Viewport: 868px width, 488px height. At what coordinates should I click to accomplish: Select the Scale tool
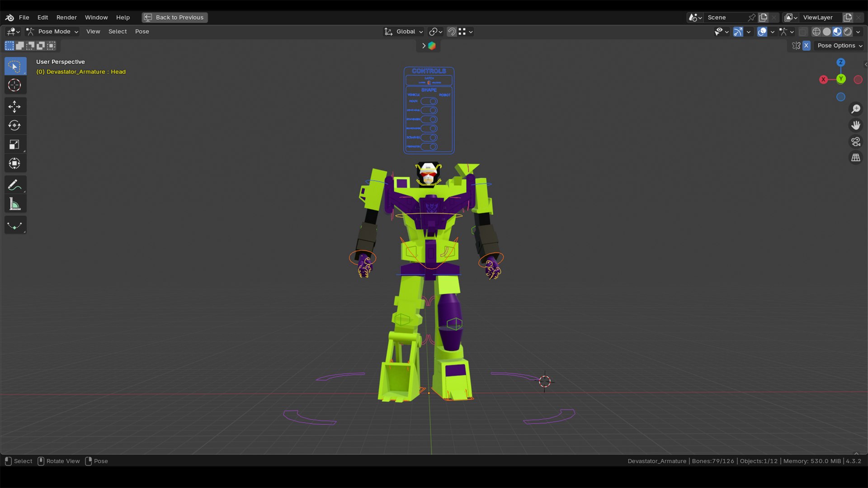15,144
